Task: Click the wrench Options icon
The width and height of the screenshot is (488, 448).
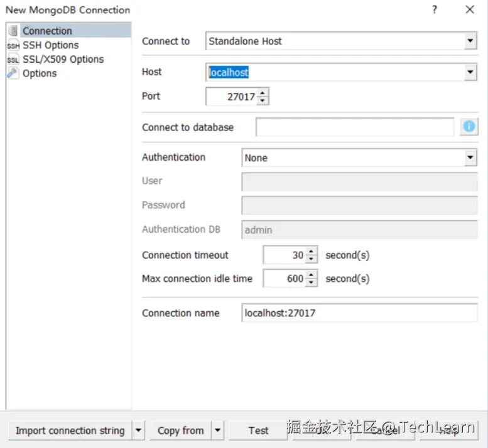Action: click(x=13, y=73)
